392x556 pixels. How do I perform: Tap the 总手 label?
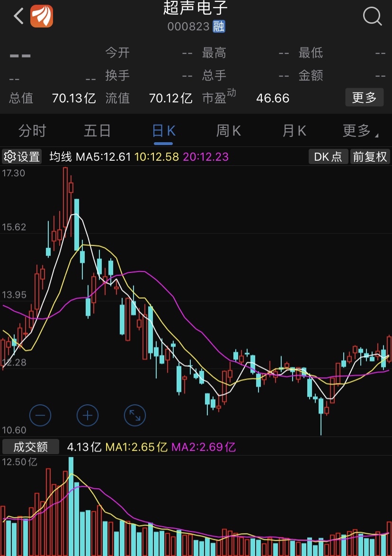click(214, 75)
